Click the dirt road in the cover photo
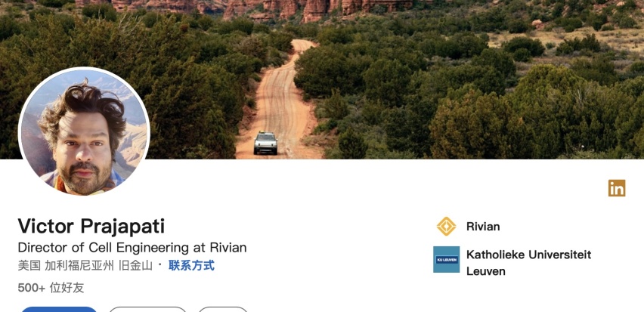644x312 pixels. (283, 103)
